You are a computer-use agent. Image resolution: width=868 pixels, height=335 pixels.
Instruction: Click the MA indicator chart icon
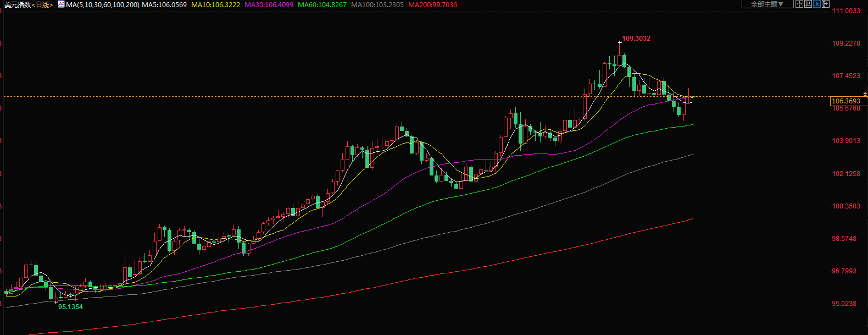pyautogui.click(x=62, y=4)
